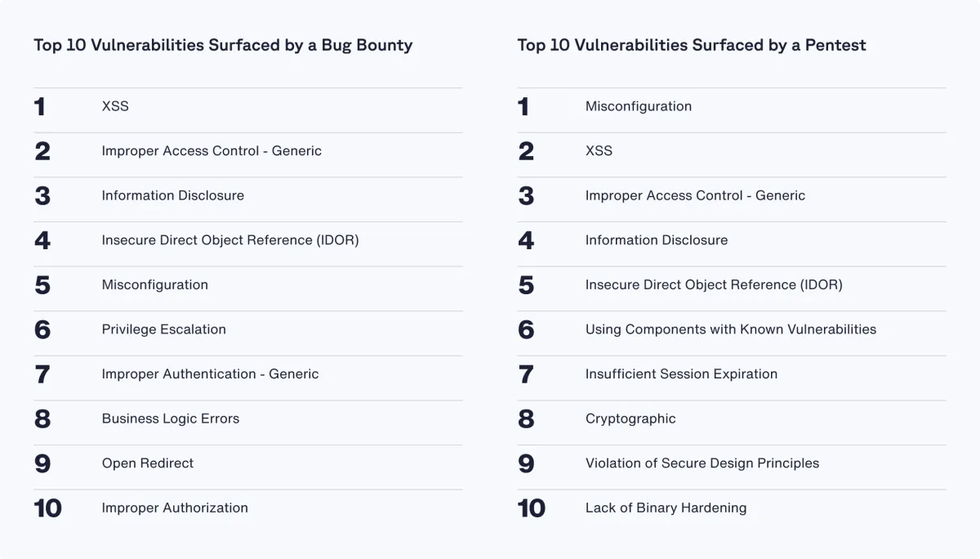
Task: Click IDOR entry in the Pentest list
Action: [713, 284]
